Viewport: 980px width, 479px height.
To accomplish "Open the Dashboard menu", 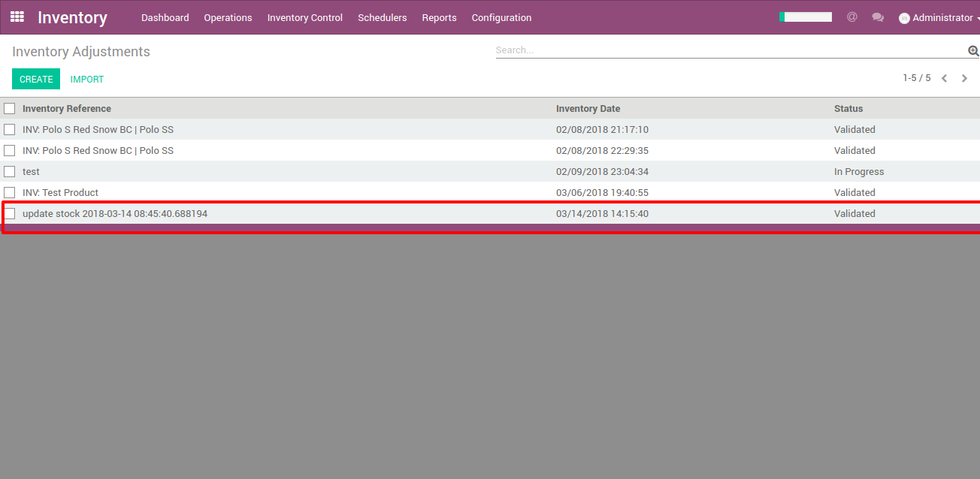I will pos(165,17).
